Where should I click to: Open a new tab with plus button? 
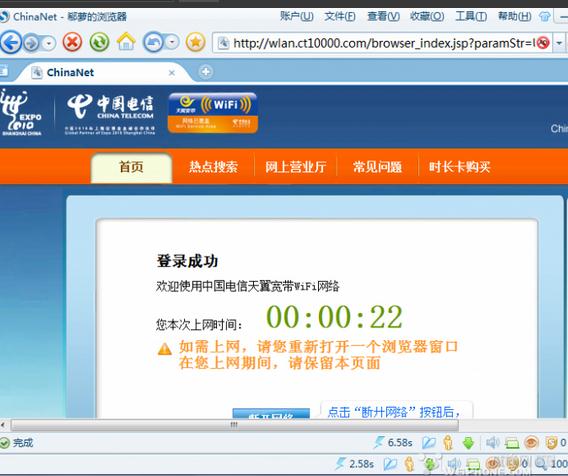click(206, 72)
